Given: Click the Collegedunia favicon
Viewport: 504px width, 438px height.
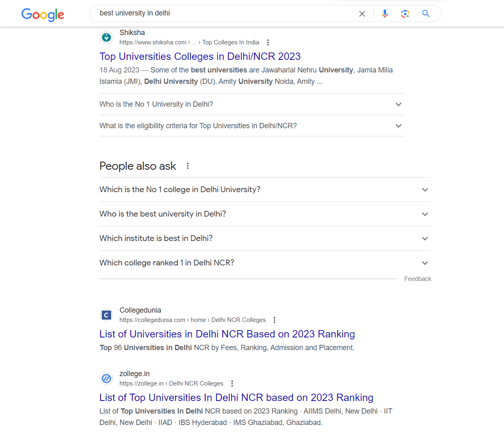Looking at the screenshot, I should coord(107,315).
